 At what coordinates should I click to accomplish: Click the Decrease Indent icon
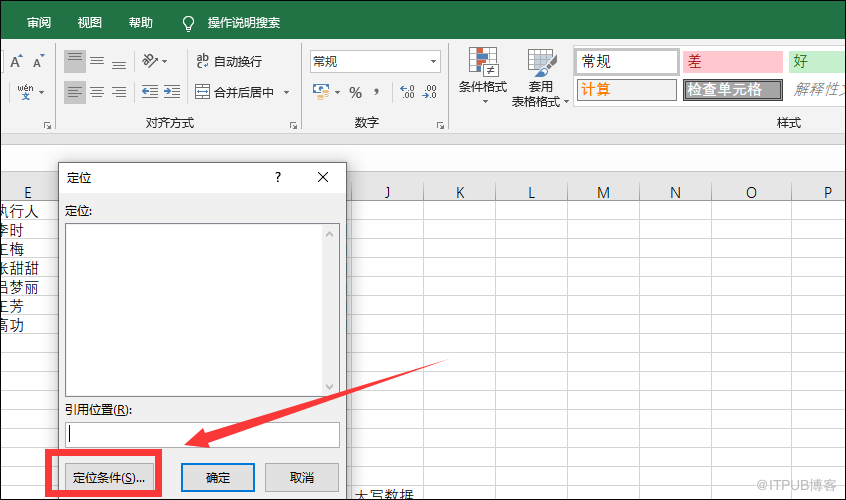point(150,92)
